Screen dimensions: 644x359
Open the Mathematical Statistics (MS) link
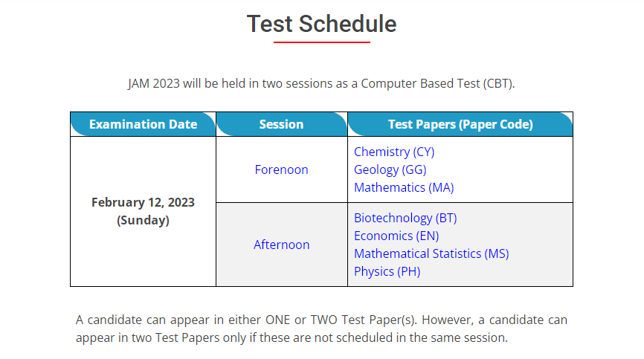431,253
